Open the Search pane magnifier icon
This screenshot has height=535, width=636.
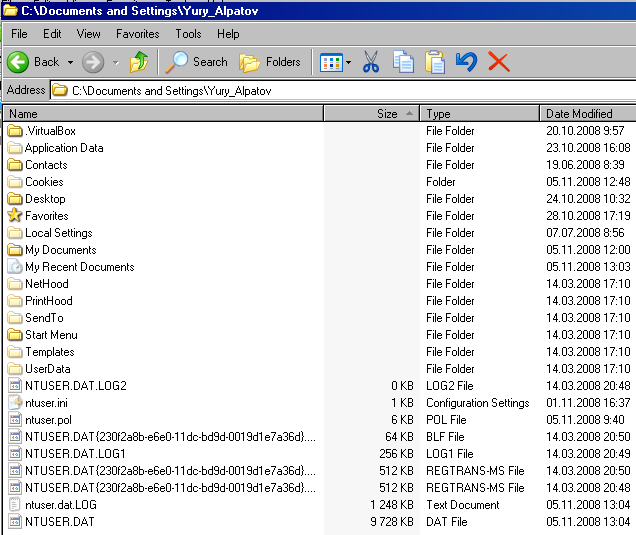(x=176, y=62)
